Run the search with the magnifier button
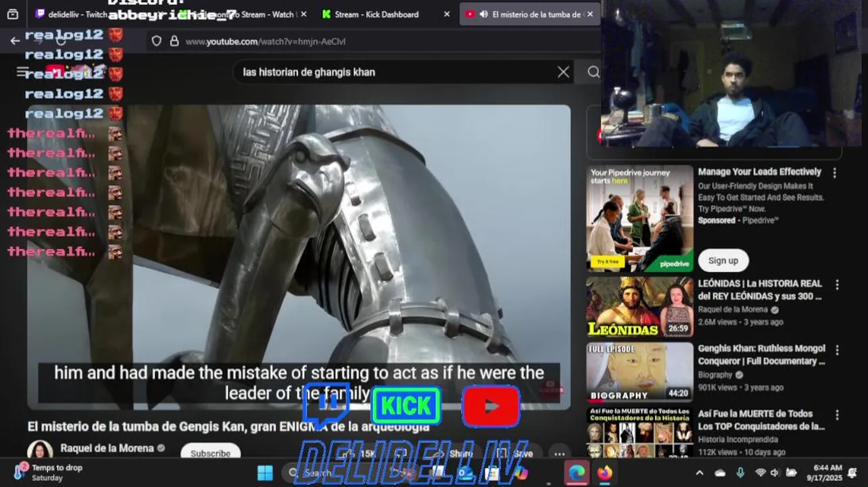Screen dimensions: 868x487 pyautogui.click(x=593, y=72)
